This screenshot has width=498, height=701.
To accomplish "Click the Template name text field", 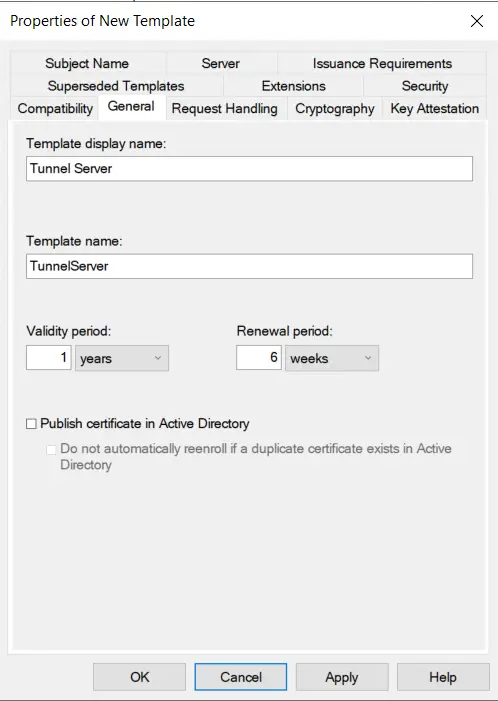I will point(249,266).
